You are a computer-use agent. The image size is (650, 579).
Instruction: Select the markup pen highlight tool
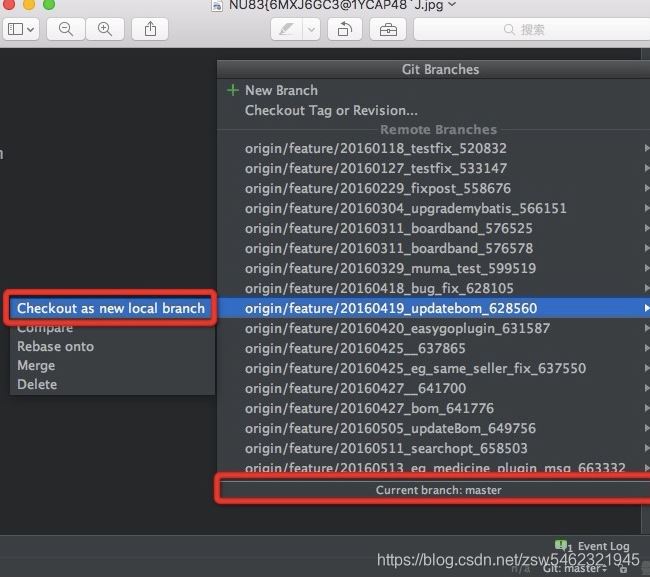tap(286, 29)
